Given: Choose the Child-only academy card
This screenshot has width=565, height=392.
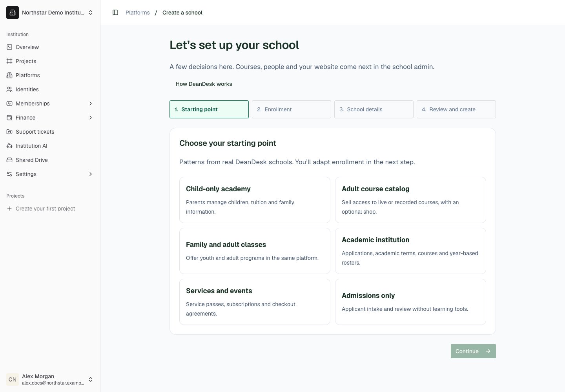Looking at the screenshot, I should [255, 200].
